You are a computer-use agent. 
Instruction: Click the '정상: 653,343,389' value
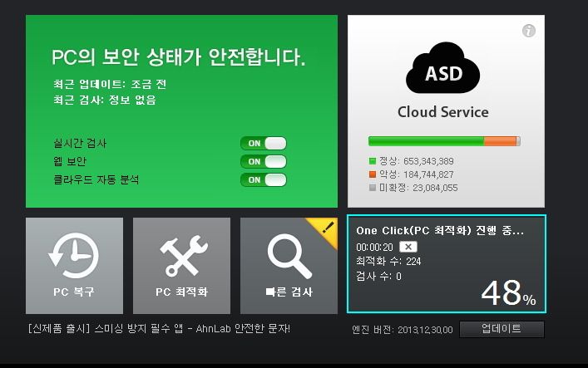click(x=416, y=161)
